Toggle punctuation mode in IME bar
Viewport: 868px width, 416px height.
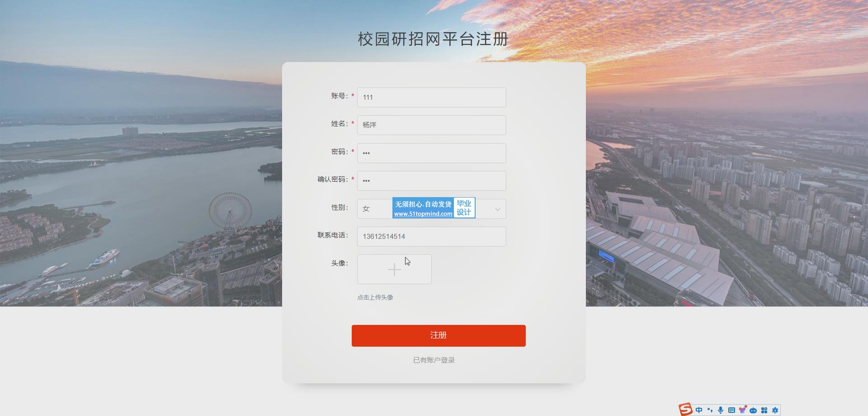point(710,410)
